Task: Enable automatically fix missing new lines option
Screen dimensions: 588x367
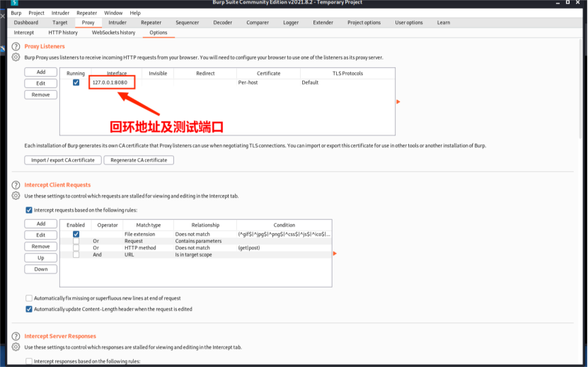Action: coord(29,298)
